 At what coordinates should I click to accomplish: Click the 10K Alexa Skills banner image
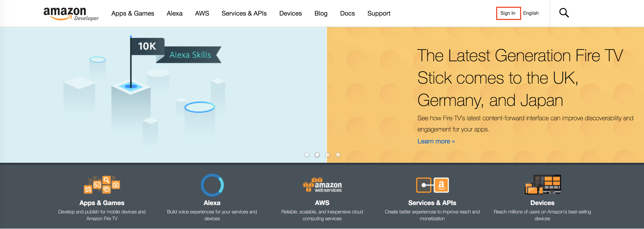pyautogui.click(x=163, y=95)
